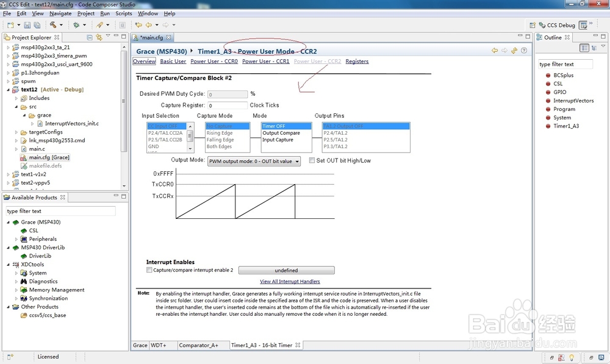Switch to Grace bottom tab
This screenshot has height=364, width=610.
140,345
